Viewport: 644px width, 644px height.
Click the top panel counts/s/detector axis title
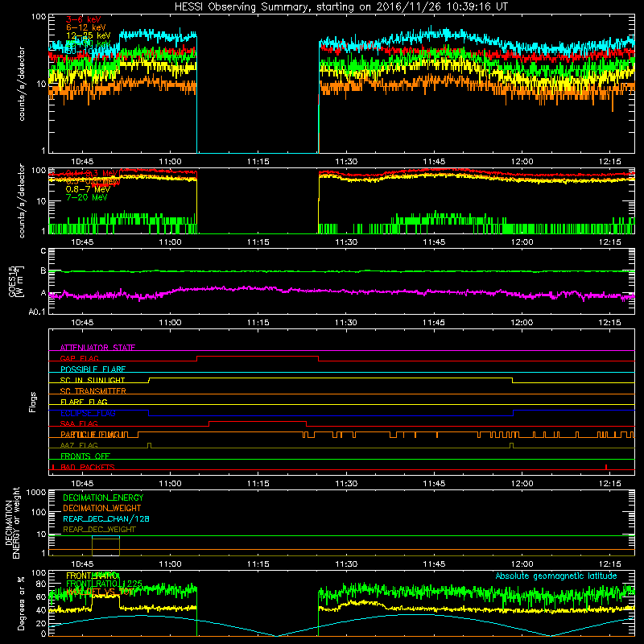pyautogui.click(x=22, y=84)
